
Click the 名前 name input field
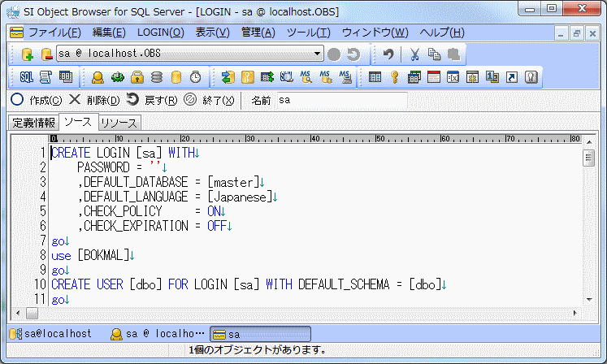341,100
